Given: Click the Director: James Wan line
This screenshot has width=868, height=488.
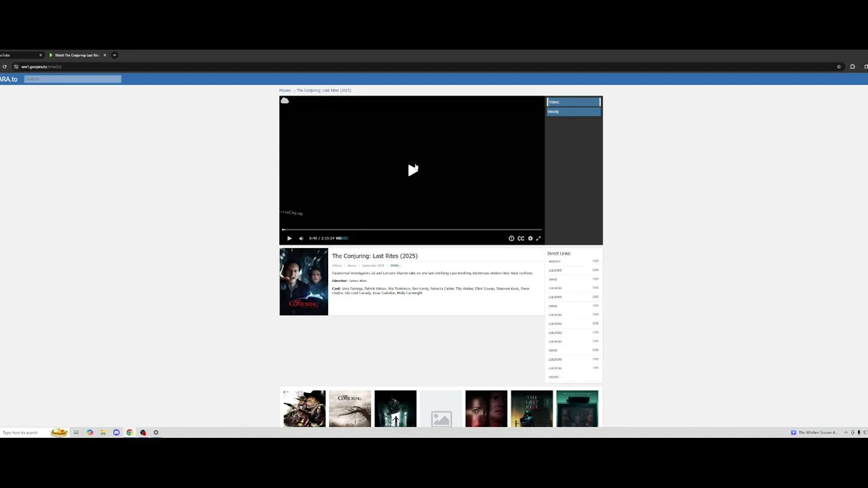Looking at the screenshot, I should (x=349, y=281).
